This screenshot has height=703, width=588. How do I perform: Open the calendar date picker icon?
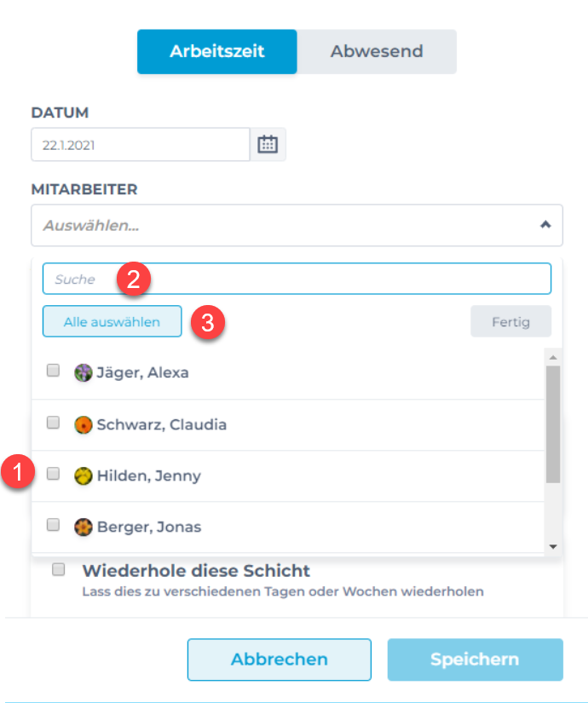pos(268,144)
